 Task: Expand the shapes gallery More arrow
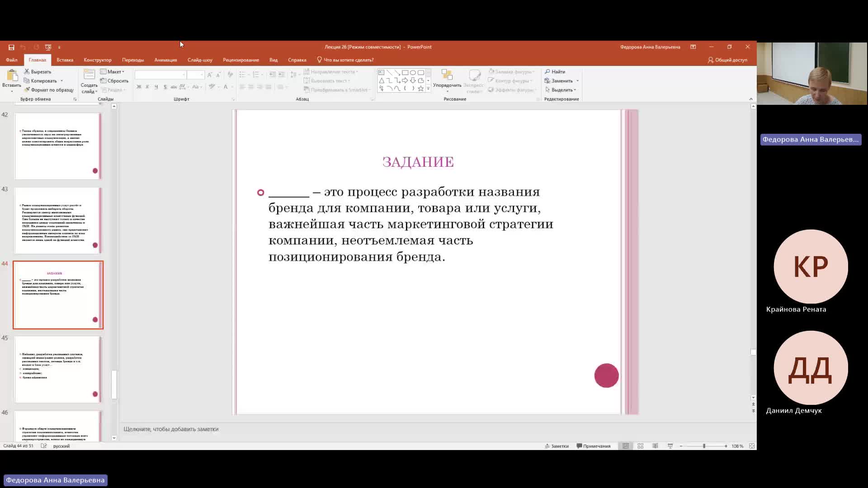428,89
